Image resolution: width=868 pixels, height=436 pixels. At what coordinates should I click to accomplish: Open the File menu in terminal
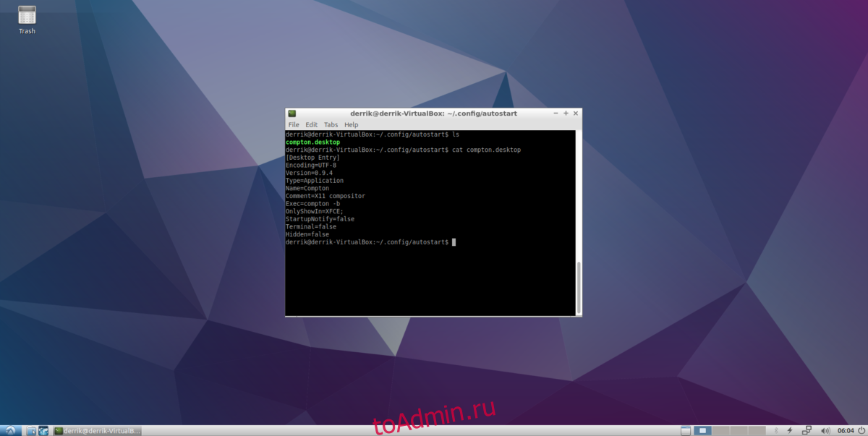[x=294, y=125]
